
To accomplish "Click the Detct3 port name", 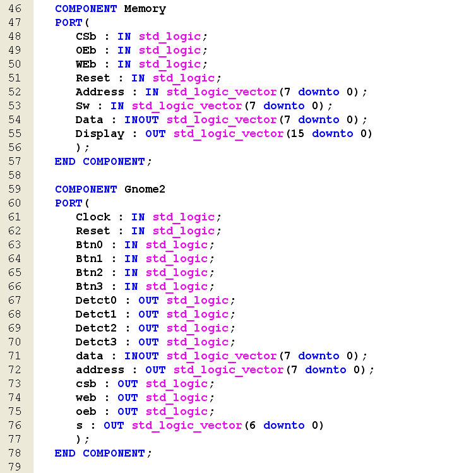I will (96, 342).
